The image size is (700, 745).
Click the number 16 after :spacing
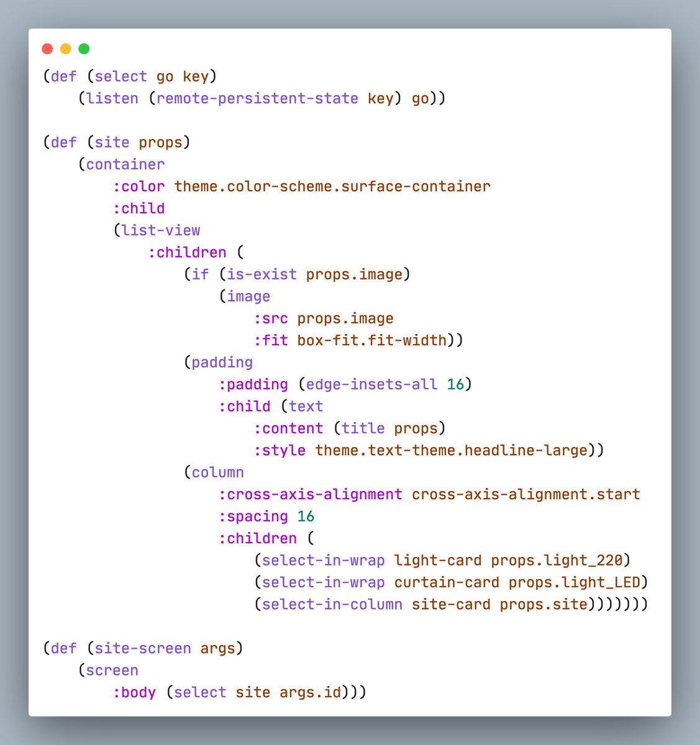point(306,517)
